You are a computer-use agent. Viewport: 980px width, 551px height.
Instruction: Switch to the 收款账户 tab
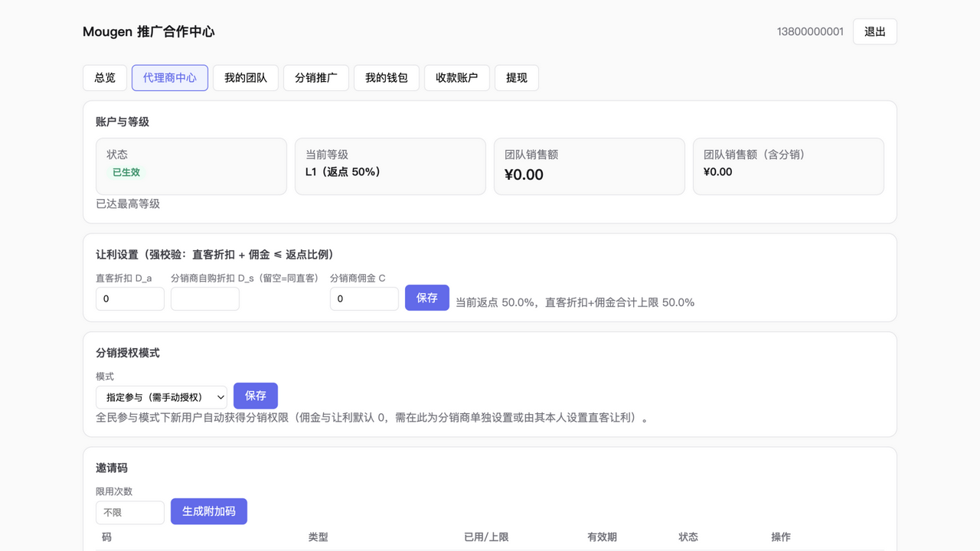pyautogui.click(x=457, y=78)
